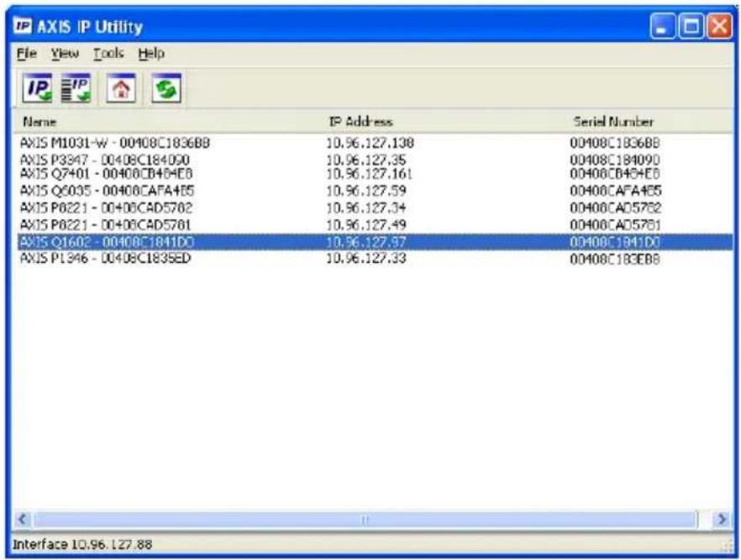741x560 pixels.
Task: Click IP address 10.96.127.34
Action: (x=366, y=207)
